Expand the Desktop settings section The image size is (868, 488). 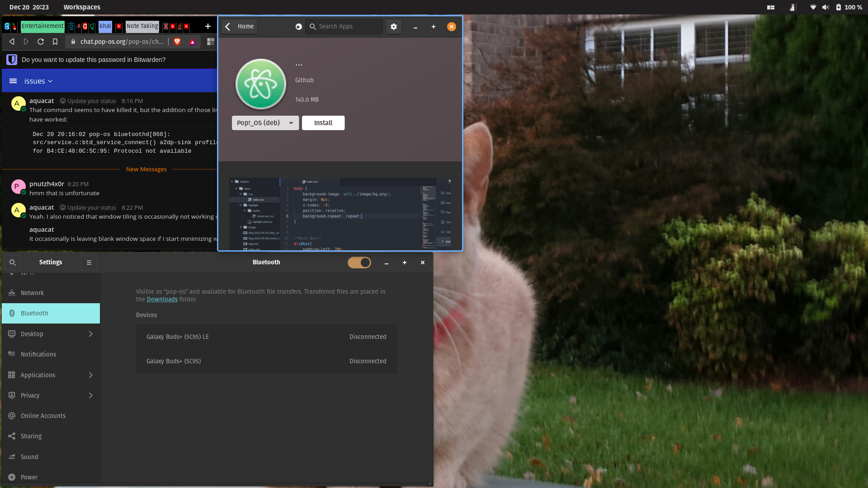point(51,334)
